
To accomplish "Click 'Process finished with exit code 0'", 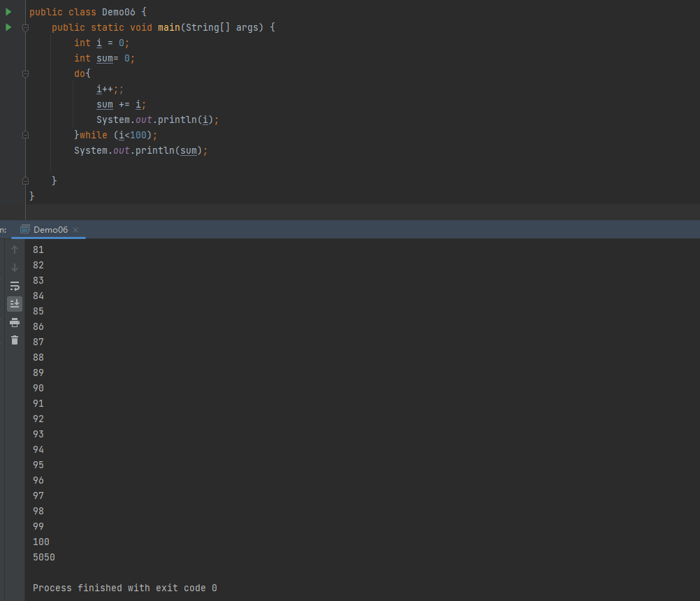I will 125,588.
